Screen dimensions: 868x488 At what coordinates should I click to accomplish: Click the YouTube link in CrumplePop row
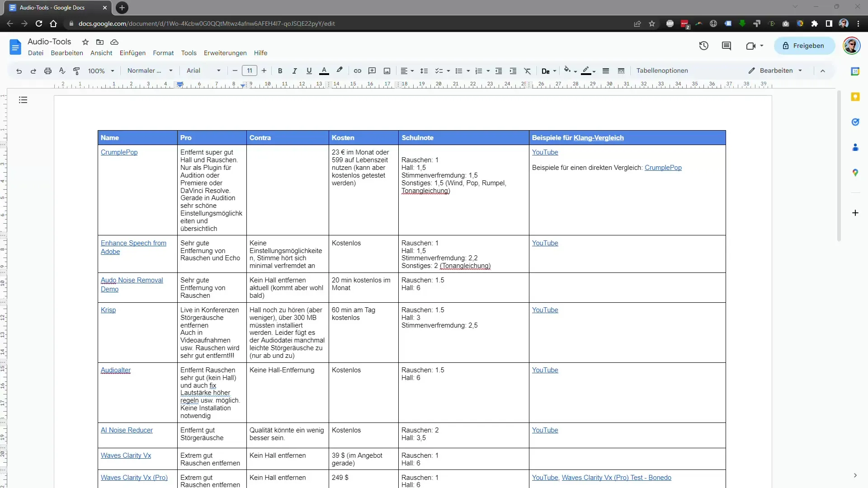[x=545, y=152]
